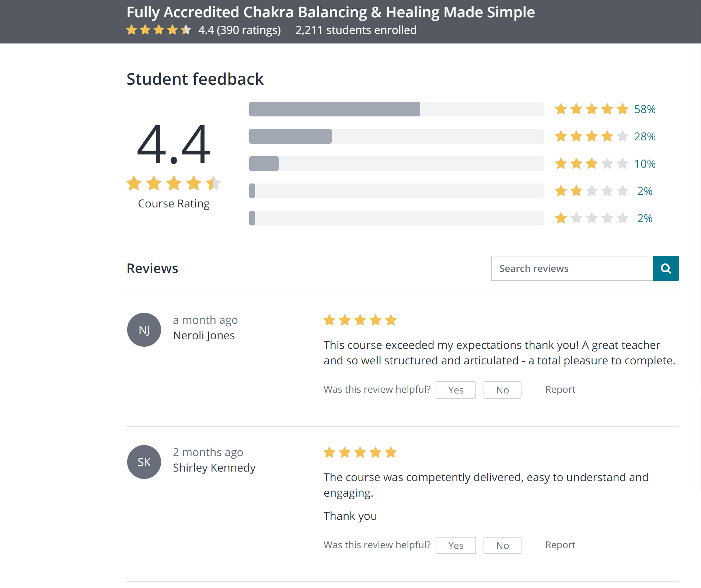
Task: Click the four-star rating filter stars
Action: [592, 136]
